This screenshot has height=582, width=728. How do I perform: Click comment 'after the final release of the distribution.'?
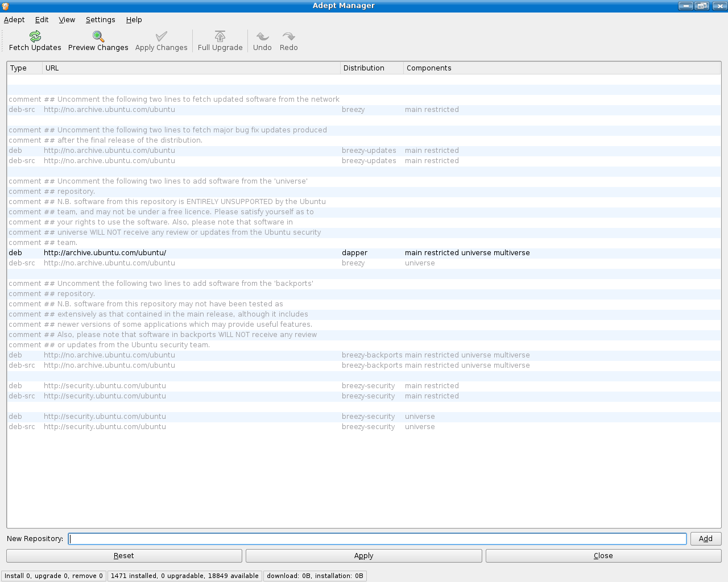tap(123, 140)
